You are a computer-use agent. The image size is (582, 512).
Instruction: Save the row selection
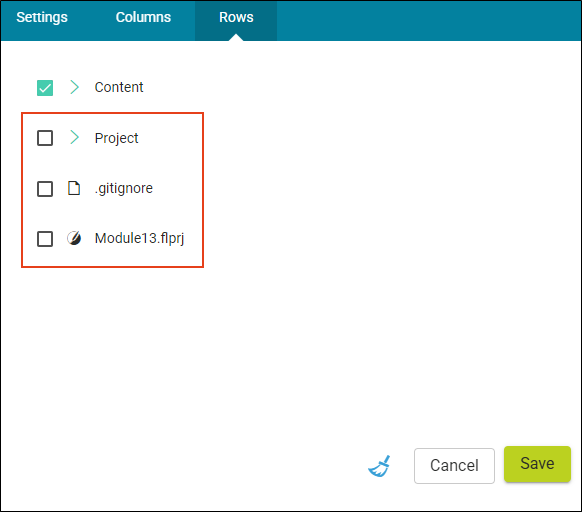tap(537, 464)
